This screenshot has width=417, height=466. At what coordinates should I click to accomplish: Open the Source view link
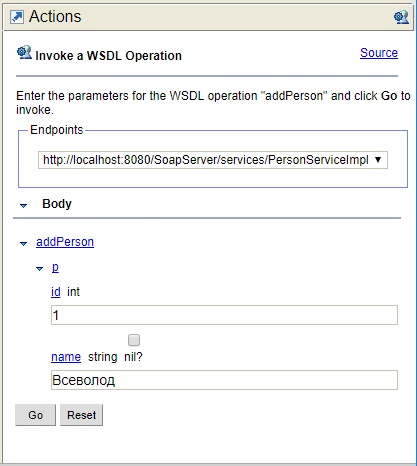379,53
